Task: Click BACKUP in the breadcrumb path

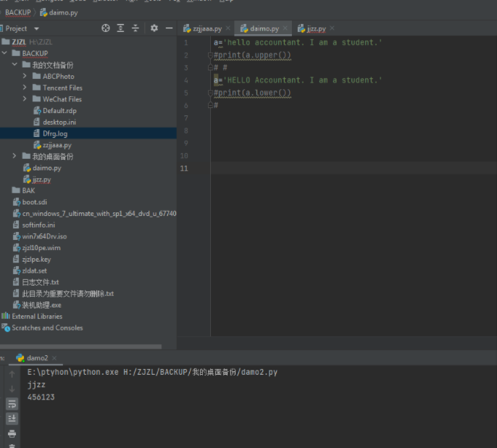Action: click(x=17, y=12)
